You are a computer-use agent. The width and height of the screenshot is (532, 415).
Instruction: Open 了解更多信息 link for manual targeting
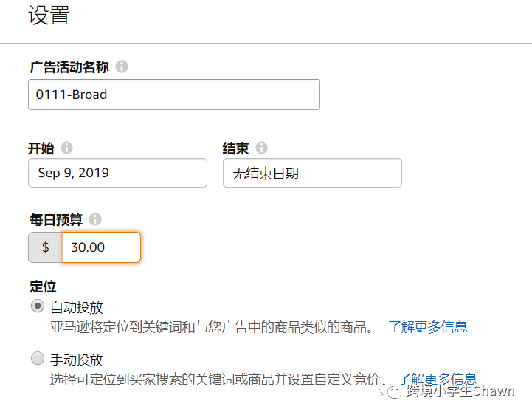coord(438,379)
